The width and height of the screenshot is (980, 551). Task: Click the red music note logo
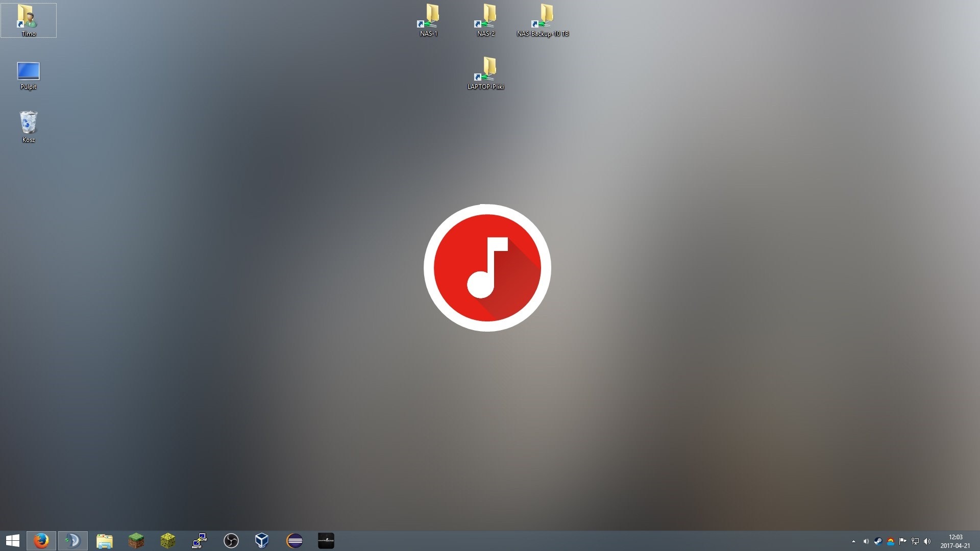point(487,268)
